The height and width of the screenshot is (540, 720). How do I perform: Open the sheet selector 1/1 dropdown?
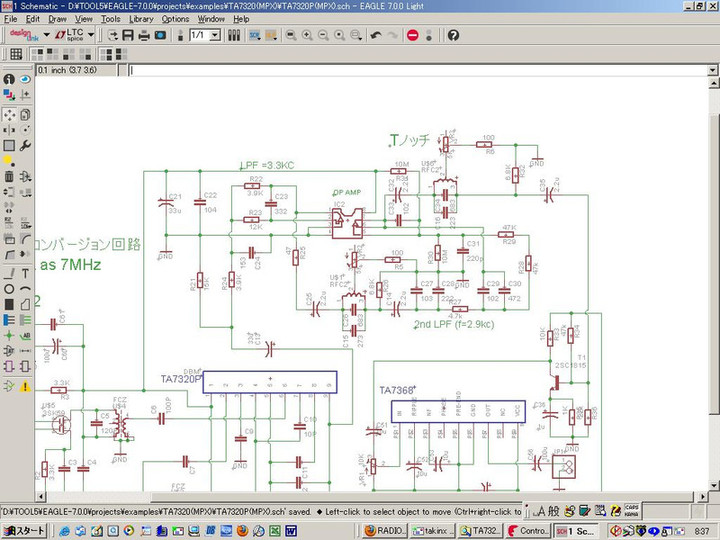tap(216, 35)
